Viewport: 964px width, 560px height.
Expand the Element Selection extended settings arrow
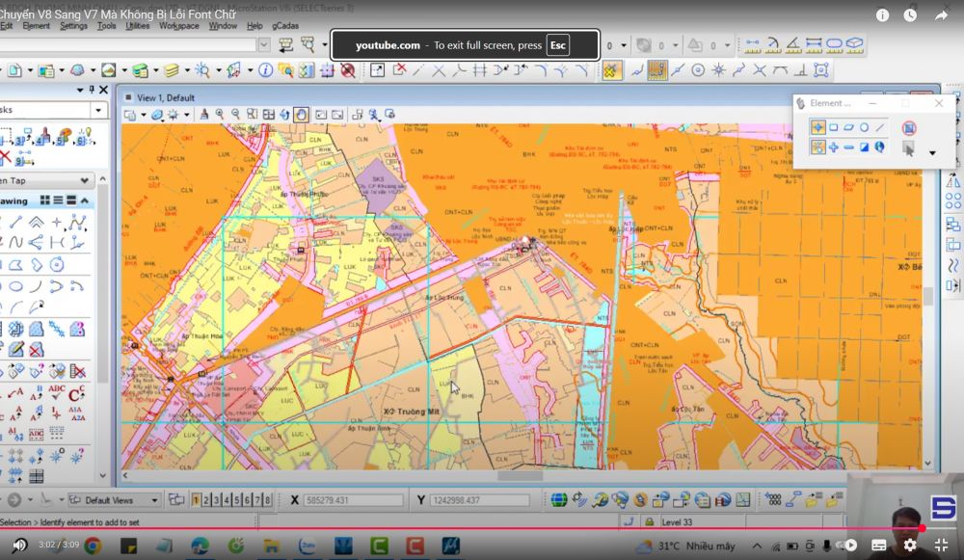pyautogui.click(x=932, y=152)
